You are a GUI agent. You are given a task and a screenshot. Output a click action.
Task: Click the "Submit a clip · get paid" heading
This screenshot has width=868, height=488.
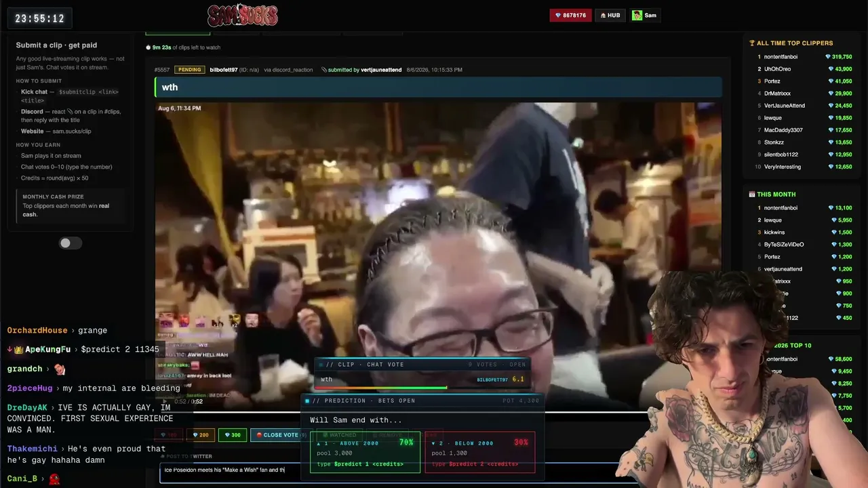click(x=56, y=45)
